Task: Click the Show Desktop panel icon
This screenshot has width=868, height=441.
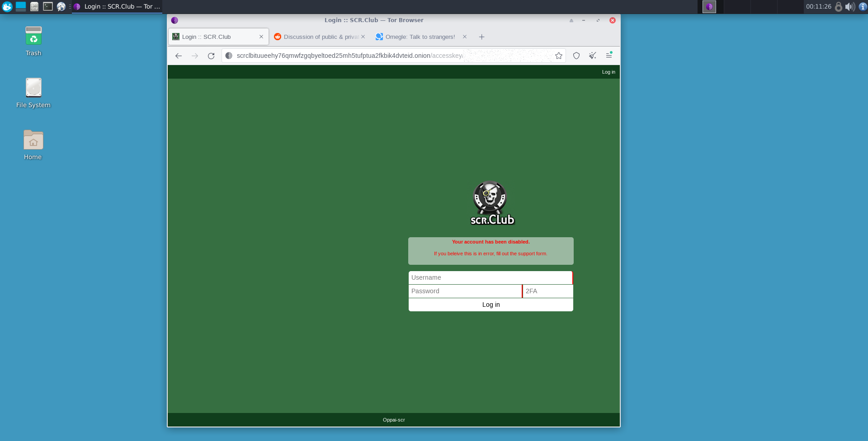Action: [x=21, y=6]
